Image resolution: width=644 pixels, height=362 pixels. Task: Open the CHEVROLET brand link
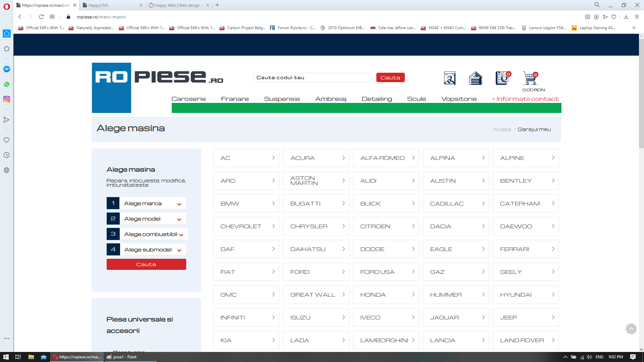pos(246,226)
